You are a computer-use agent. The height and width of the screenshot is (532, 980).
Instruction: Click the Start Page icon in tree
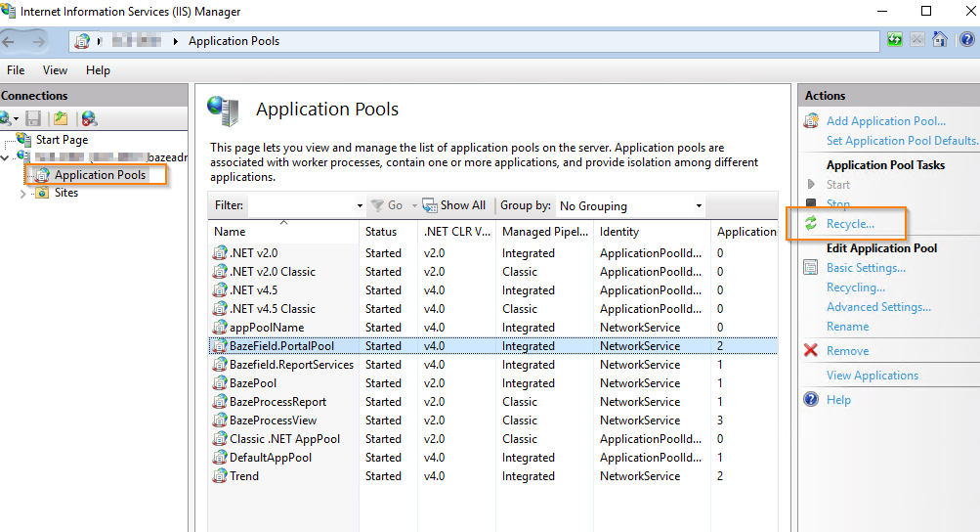pyautogui.click(x=23, y=139)
